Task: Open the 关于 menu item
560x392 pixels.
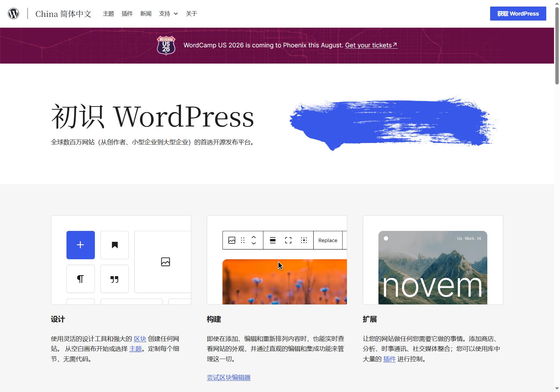Action: click(x=192, y=14)
